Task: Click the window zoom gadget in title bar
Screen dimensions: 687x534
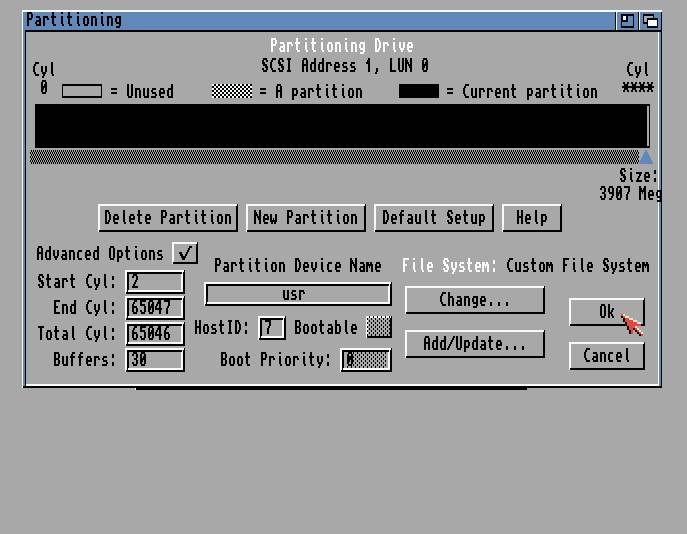Action: click(x=627, y=20)
